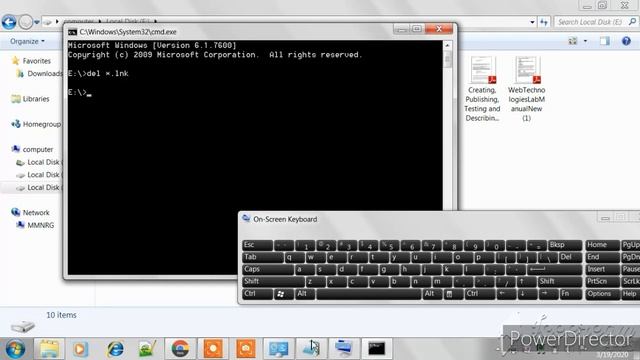640x360 pixels.
Task: Click the space bar on On-Screen Keyboard
Action: click(369, 294)
